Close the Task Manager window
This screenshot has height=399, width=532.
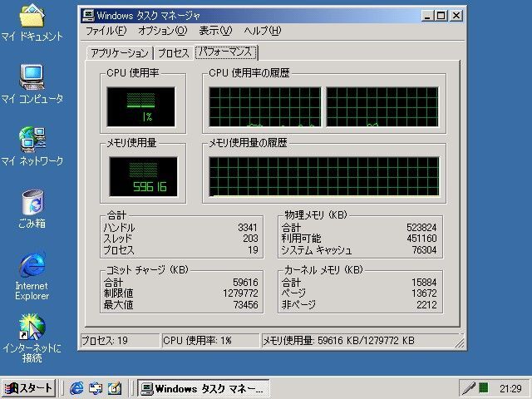[456, 16]
